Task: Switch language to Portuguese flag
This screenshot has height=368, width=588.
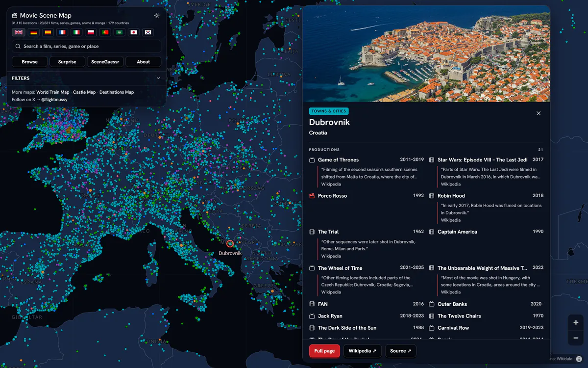Action: [x=105, y=32]
